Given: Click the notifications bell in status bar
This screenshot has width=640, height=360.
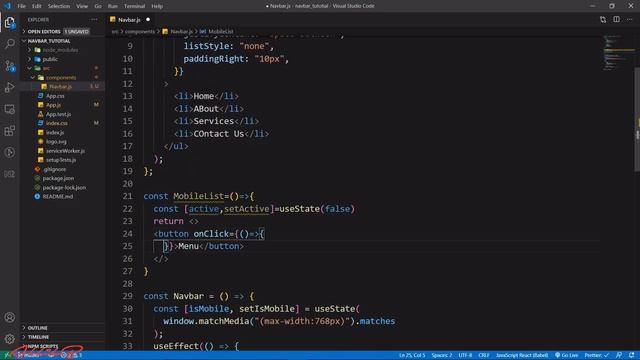Looking at the screenshot, I should tap(631, 355).
